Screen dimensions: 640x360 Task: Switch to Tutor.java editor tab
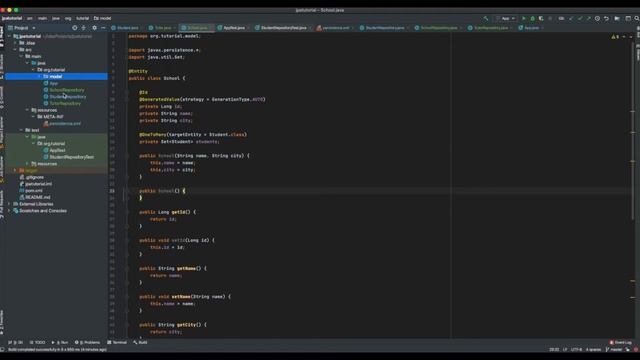point(160,28)
